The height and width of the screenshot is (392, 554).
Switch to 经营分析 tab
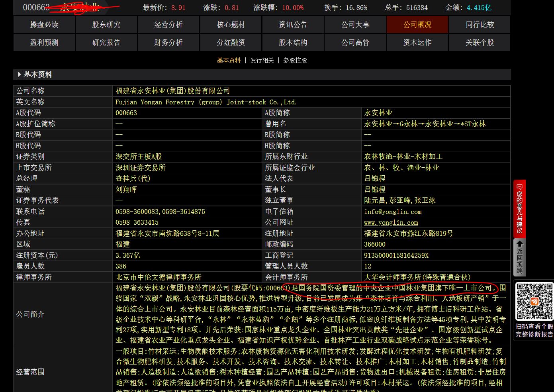click(x=168, y=25)
